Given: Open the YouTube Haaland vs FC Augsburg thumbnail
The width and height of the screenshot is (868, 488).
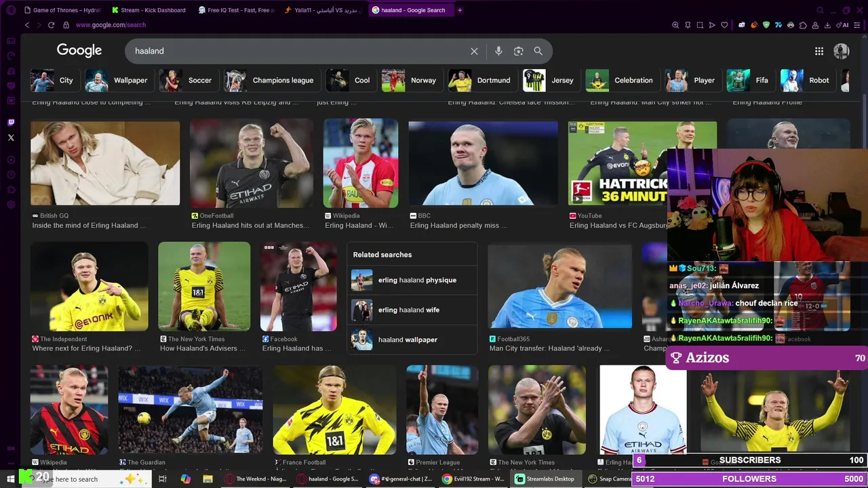Looking at the screenshot, I should coord(617,163).
